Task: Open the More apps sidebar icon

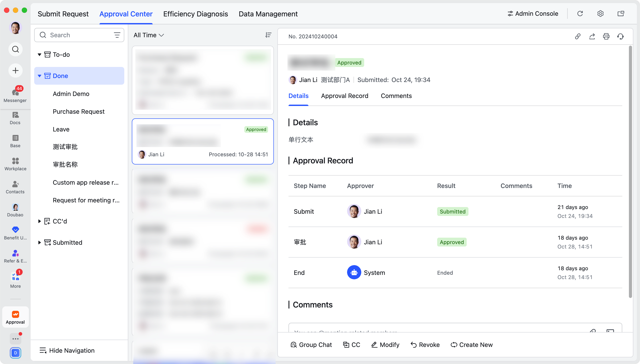Action: point(15,280)
